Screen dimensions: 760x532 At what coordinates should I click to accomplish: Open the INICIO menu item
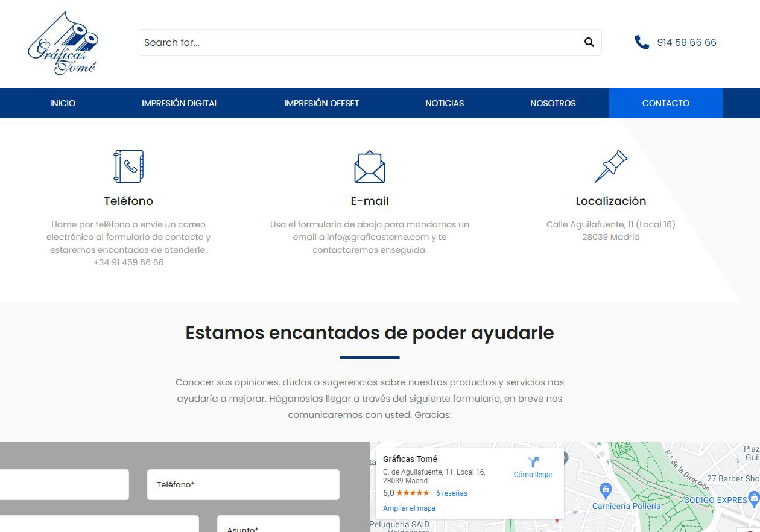63,103
